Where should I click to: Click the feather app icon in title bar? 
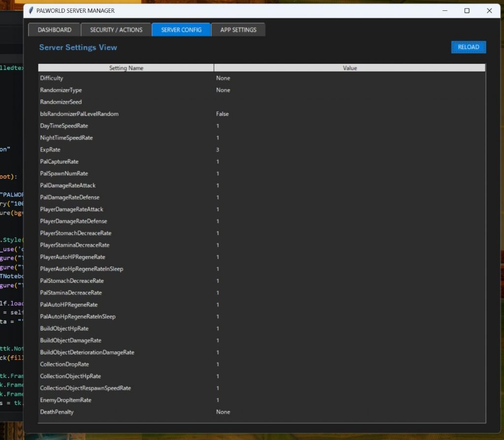[x=31, y=11]
